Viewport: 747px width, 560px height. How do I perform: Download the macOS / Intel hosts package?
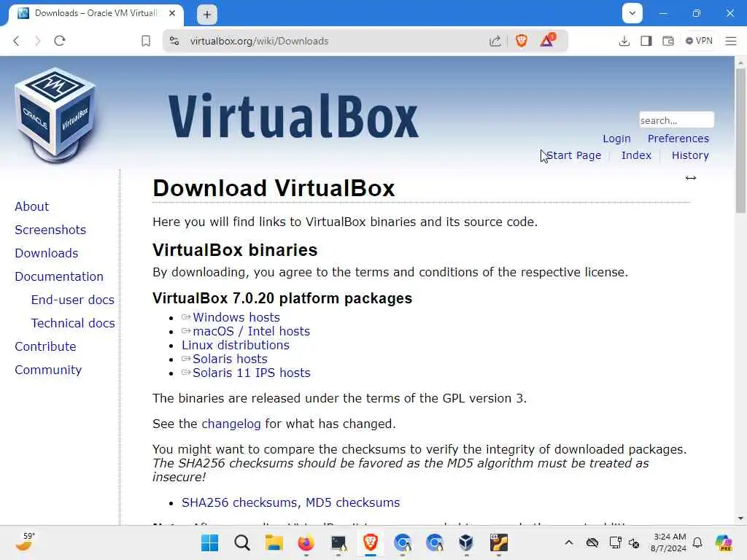[x=251, y=331]
